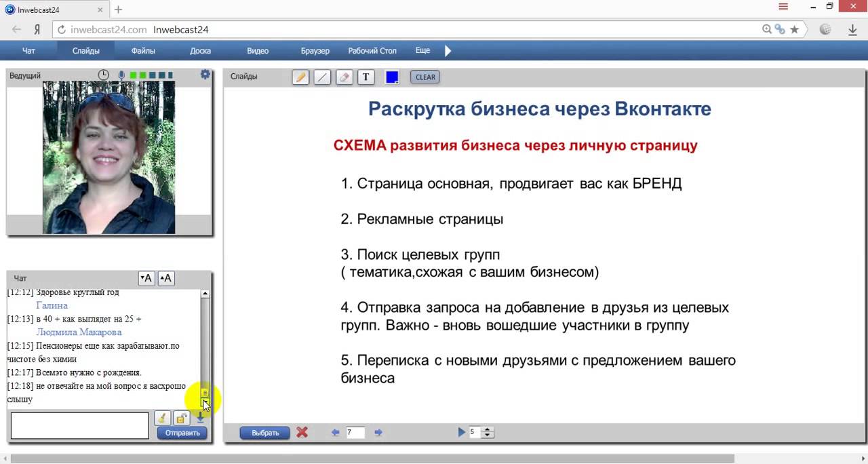Click slide title Раскрутка бизнеса через Вконтакте
The width and height of the screenshot is (868, 464).
[x=540, y=109]
